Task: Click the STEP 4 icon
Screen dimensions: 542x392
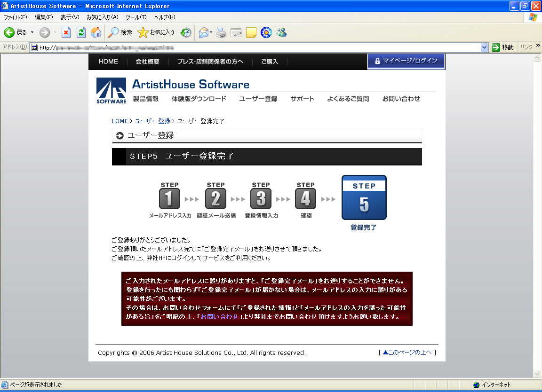Action: [x=305, y=199]
